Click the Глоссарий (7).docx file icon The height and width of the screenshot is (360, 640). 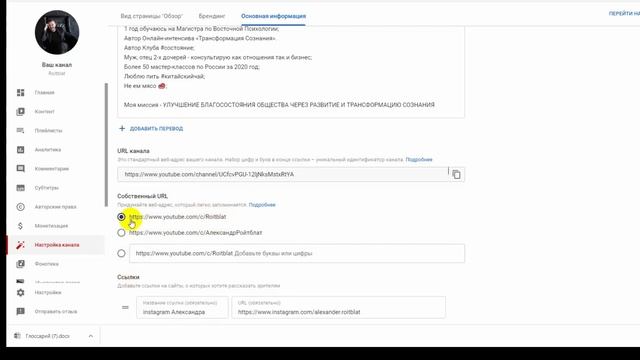point(17,336)
